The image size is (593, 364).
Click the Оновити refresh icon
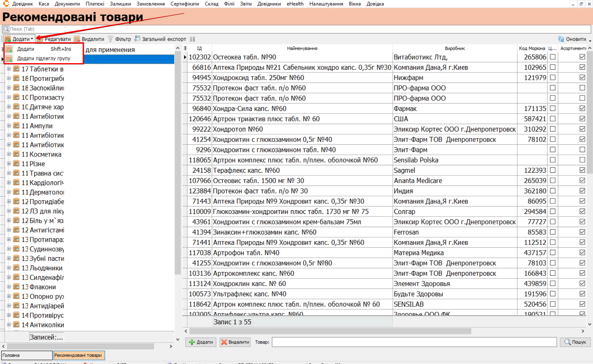pyautogui.click(x=561, y=39)
